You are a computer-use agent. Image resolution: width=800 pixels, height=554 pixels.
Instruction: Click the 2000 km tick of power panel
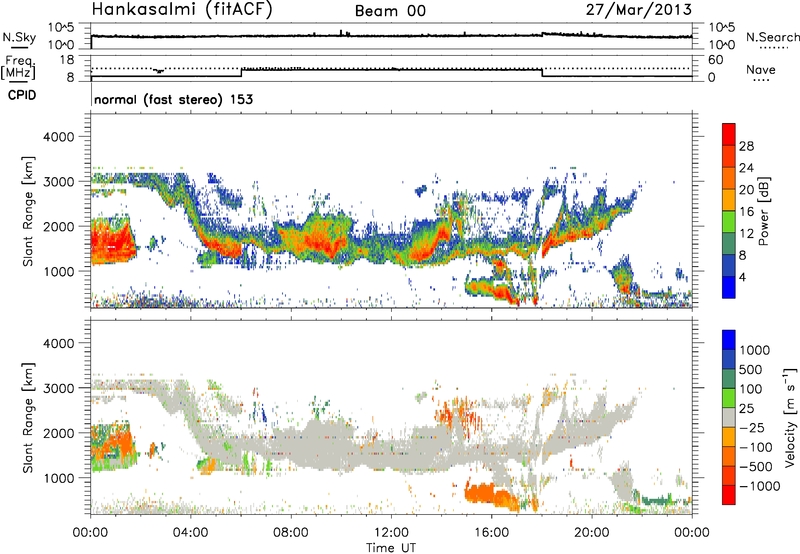coord(58,226)
